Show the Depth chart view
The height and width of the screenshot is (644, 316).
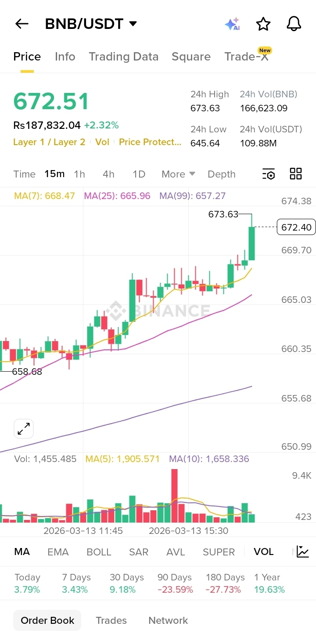click(222, 174)
